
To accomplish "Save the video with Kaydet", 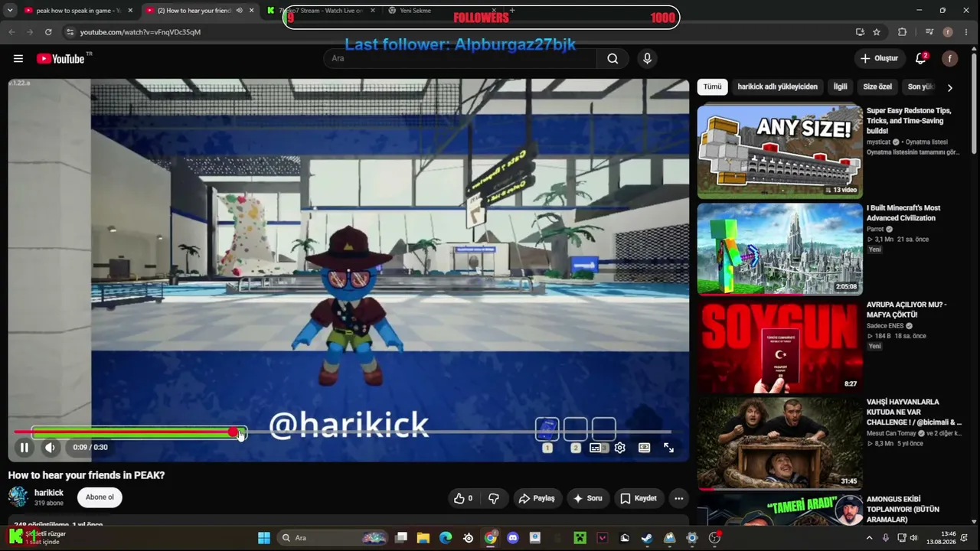I will tap(638, 498).
